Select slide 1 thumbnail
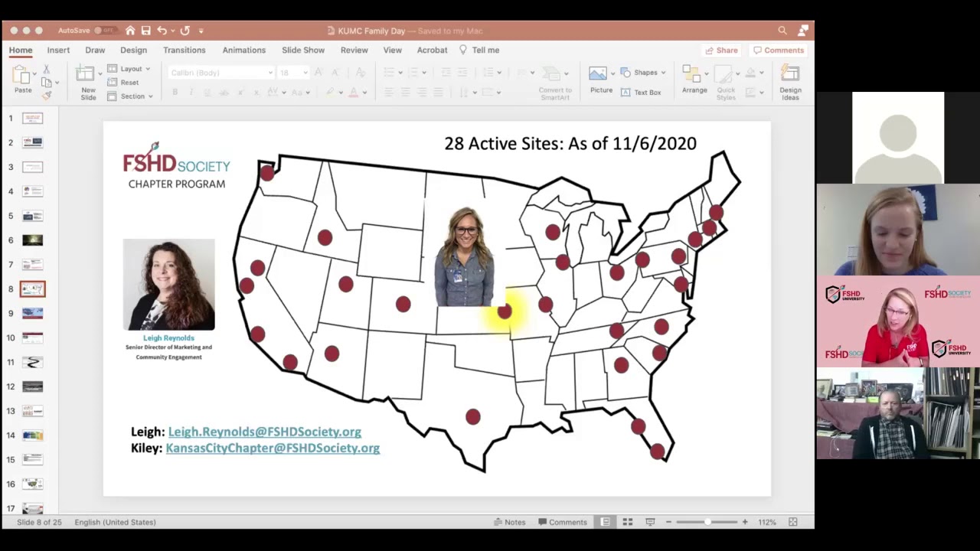Screen dimensions: 980x551 pyautogui.click(x=33, y=118)
